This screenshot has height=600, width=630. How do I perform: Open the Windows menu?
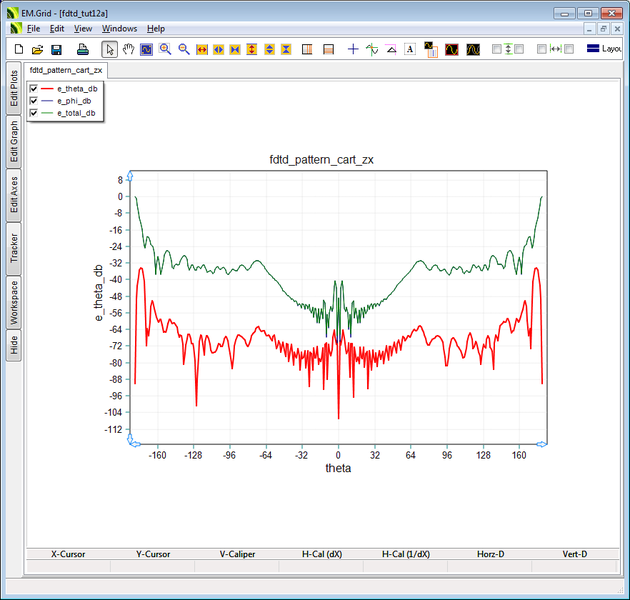click(x=119, y=29)
